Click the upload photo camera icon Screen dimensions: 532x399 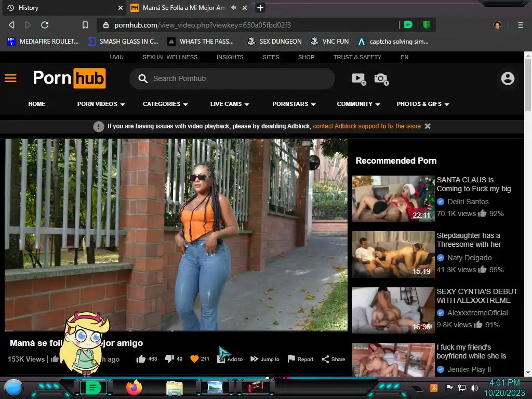pyautogui.click(x=381, y=79)
